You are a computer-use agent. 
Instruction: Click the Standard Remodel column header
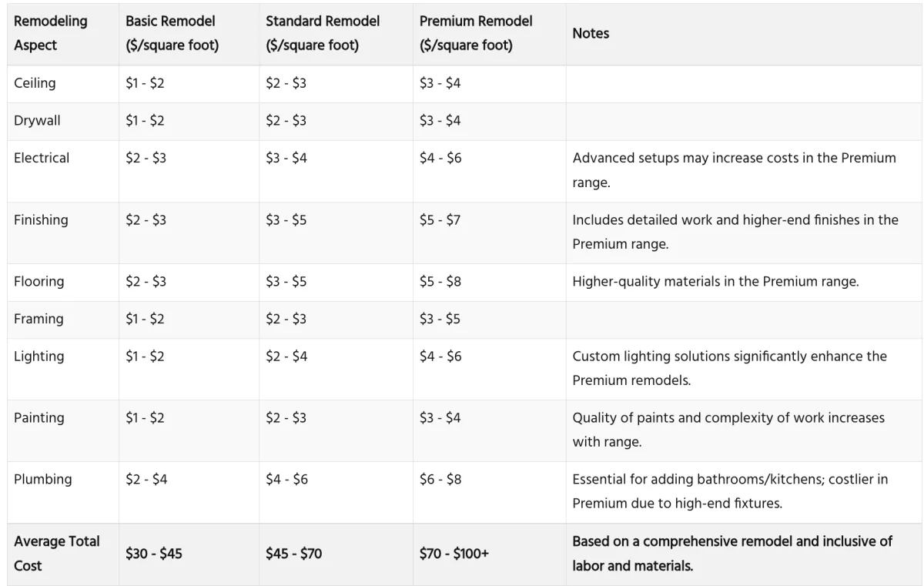[323, 33]
